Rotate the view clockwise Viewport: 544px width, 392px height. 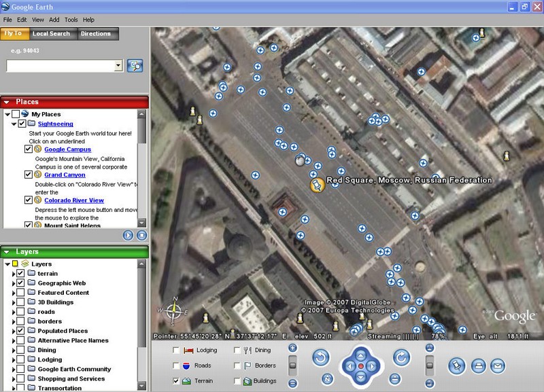tap(401, 357)
